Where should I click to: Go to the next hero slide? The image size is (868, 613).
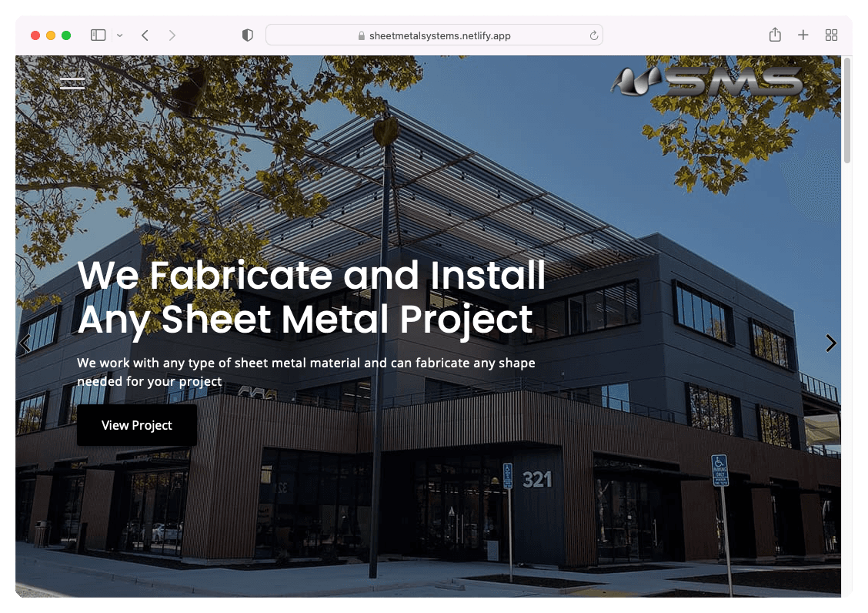point(830,343)
